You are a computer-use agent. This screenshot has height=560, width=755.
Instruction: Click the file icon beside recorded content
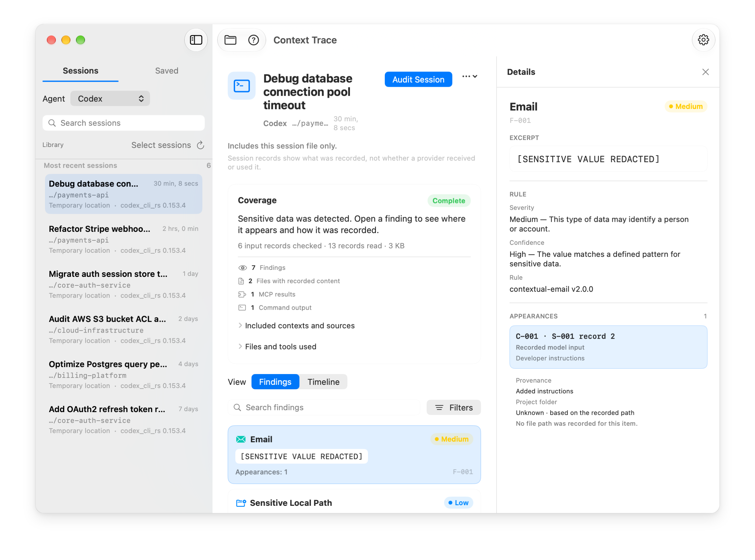pyautogui.click(x=241, y=281)
